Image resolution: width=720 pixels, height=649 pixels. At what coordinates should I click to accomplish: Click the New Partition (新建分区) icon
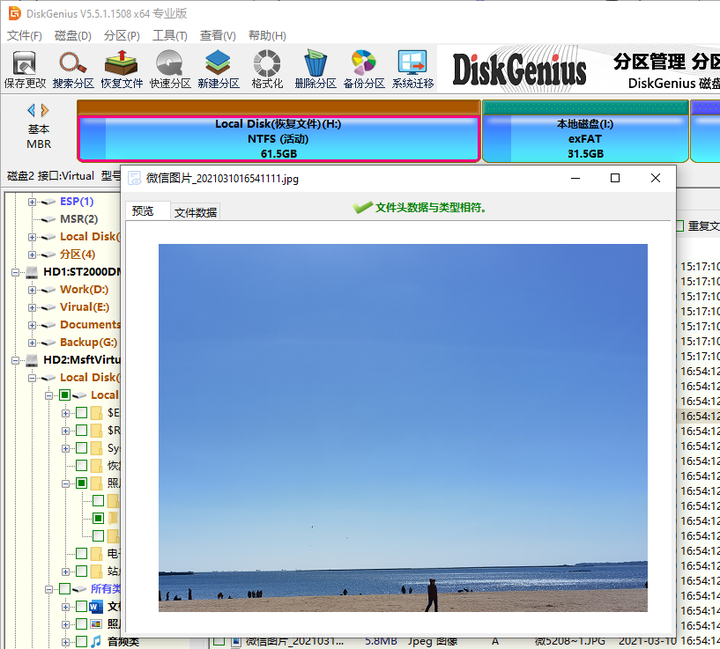(219, 69)
